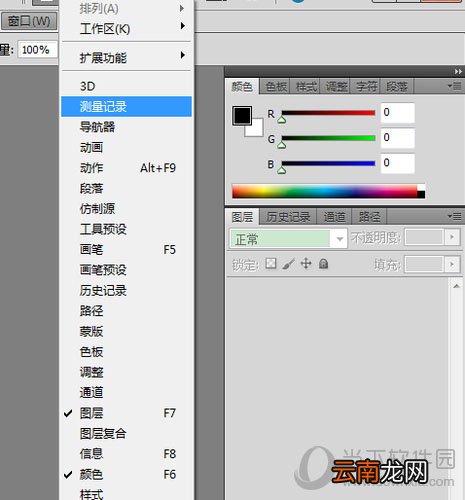Toggle lock all padlock icon
Viewport: 465px width, 500px height.
(324, 264)
